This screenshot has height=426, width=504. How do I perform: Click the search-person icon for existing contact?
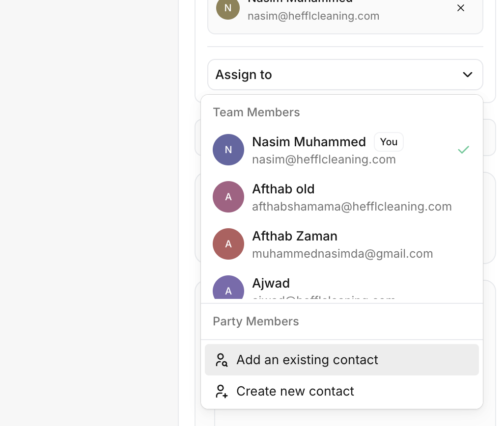[x=222, y=360]
